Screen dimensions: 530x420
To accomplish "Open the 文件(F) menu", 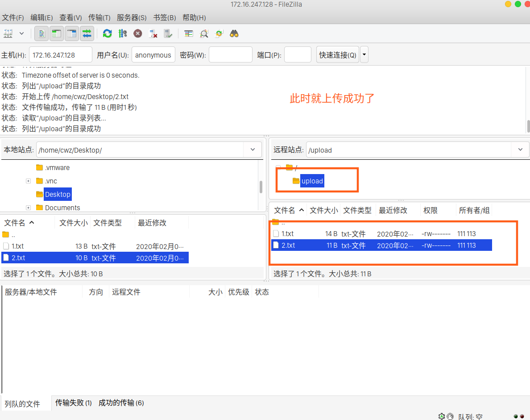I will [x=13, y=17].
